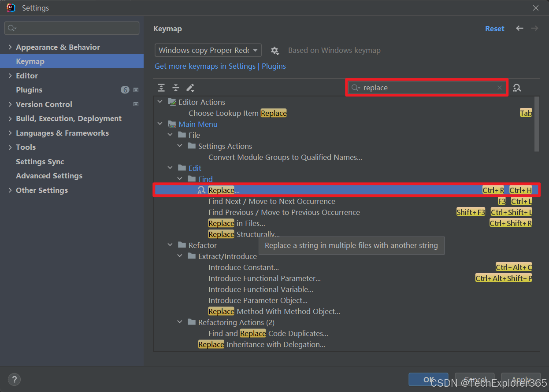
Task: Click the settings search field
Action: 72,28
